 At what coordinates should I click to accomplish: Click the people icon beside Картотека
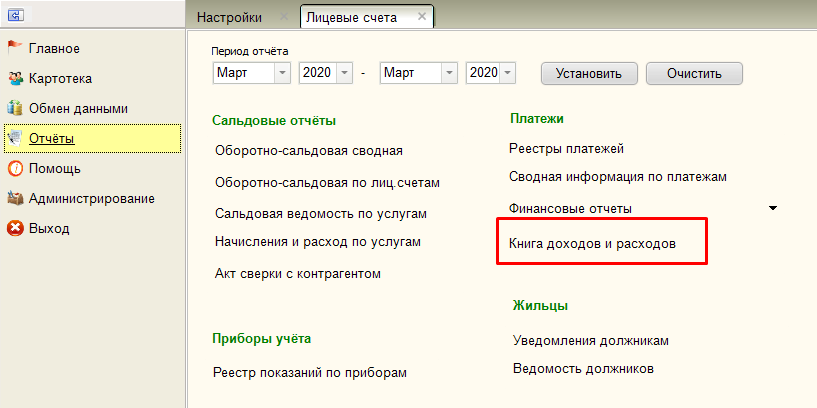15,79
